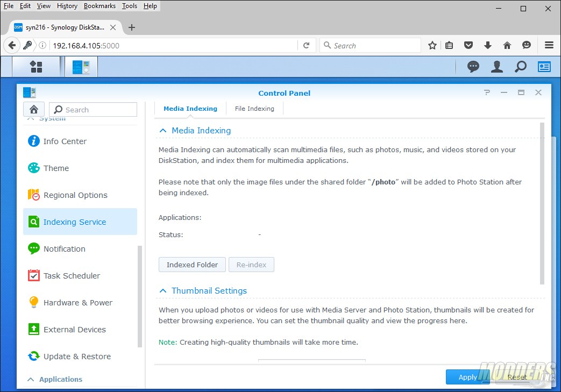Image resolution: width=561 pixels, height=392 pixels.
Task: Open the Firefox Edit menu
Action: point(25,6)
